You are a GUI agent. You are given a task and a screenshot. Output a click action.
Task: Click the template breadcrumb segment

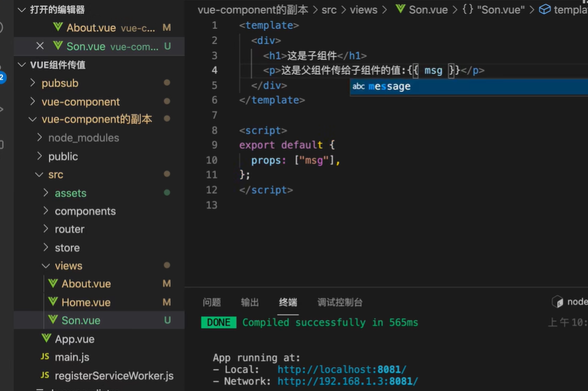click(571, 10)
